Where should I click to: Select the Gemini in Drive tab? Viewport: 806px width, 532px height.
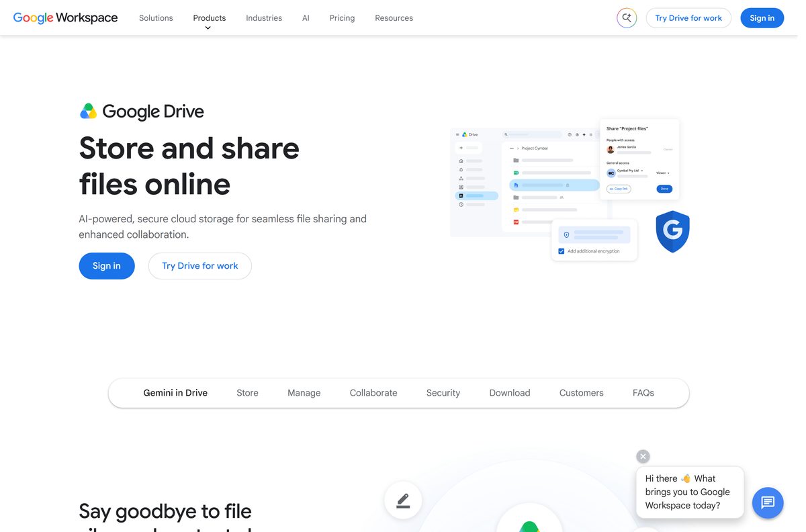(175, 393)
